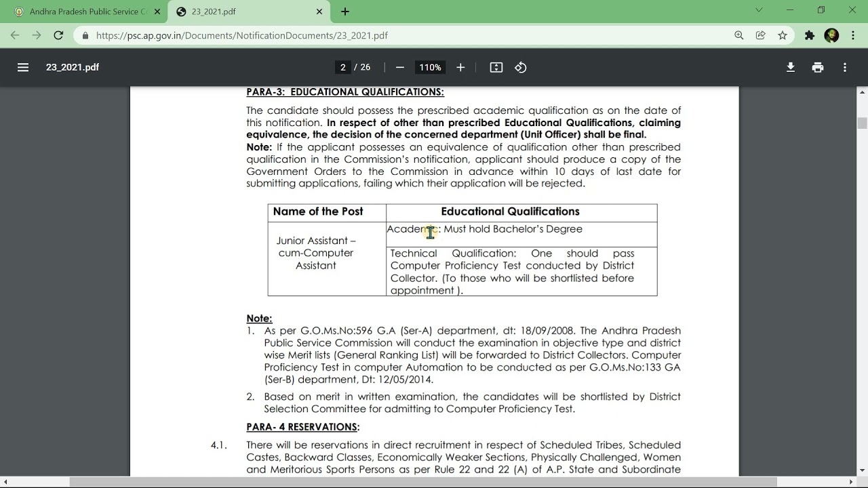Click the scroll down arrow
Image resolution: width=868 pixels, height=488 pixels.
coord(863,470)
